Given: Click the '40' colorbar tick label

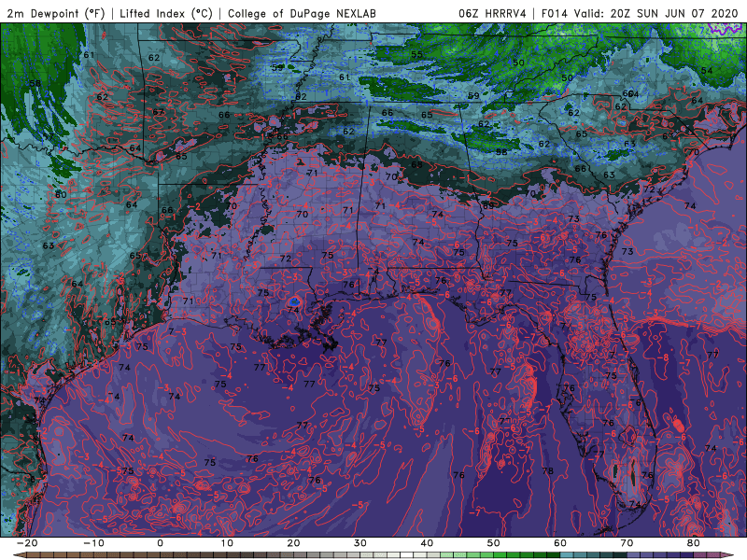Looking at the screenshot, I should pyautogui.click(x=427, y=543).
